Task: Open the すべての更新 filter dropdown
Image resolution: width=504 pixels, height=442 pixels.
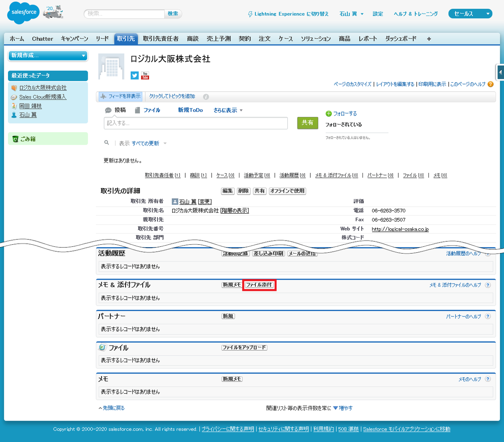Action: pos(149,144)
